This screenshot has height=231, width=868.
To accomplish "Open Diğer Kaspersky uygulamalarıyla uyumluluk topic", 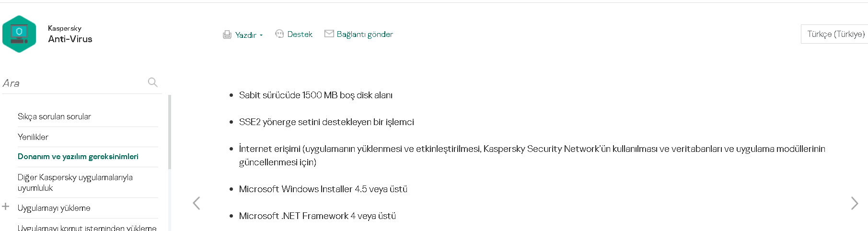I will 75,183.
